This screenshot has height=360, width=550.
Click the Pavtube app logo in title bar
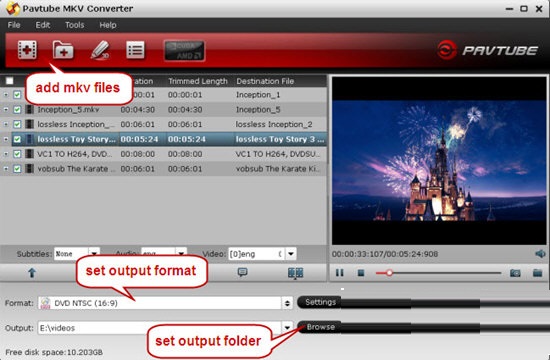[12, 8]
